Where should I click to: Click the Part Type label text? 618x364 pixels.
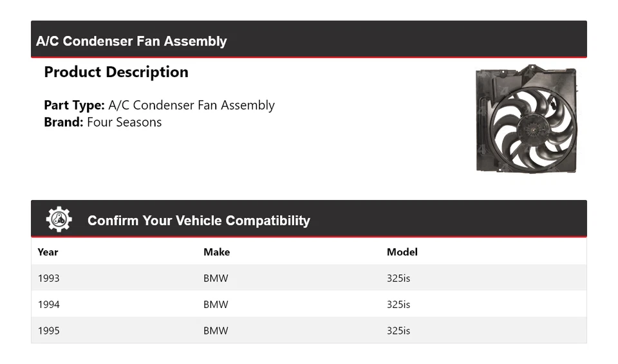coord(74,105)
